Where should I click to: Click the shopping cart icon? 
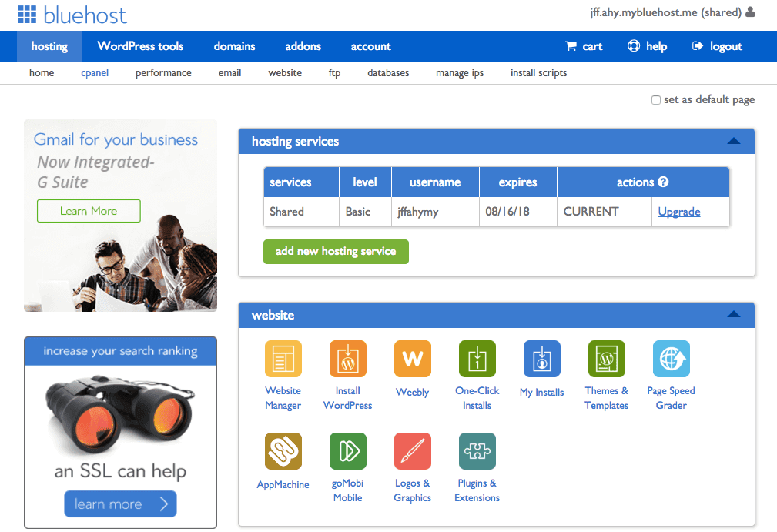pos(571,46)
